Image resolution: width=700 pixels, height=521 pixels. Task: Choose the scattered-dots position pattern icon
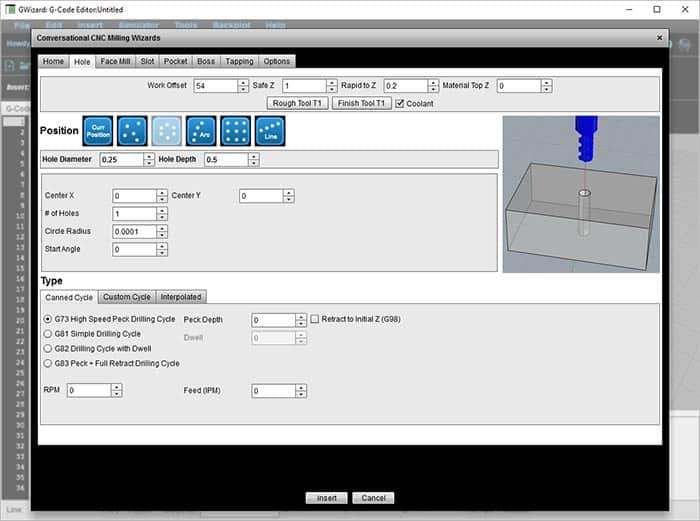tap(132, 131)
